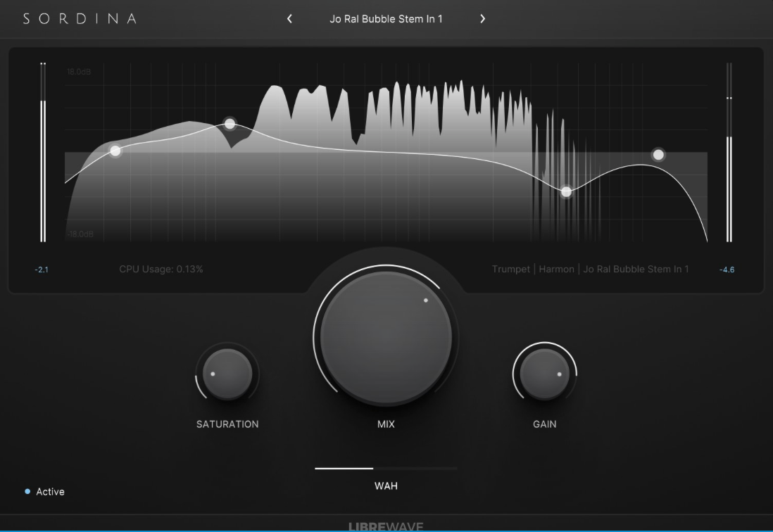Click the Trumpet Harmon preset info label
The image size is (773, 532).
point(590,269)
